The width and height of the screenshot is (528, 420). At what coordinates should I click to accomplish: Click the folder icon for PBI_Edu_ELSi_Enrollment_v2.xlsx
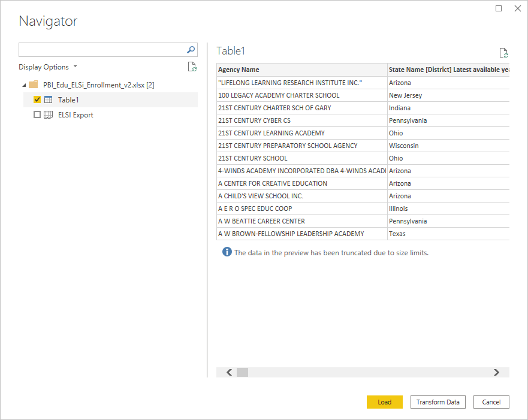coord(34,84)
